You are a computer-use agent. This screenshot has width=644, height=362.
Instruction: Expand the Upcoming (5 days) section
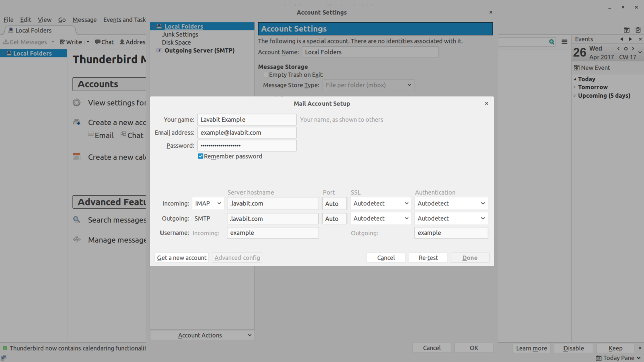575,96
